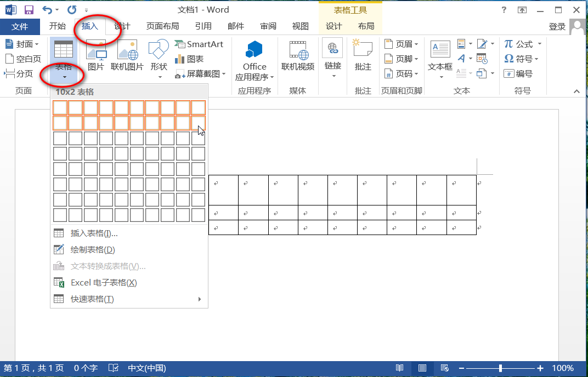Screen dimensions: 588x377
Task: Switch to the Review (审阅) tab
Action: point(268,26)
